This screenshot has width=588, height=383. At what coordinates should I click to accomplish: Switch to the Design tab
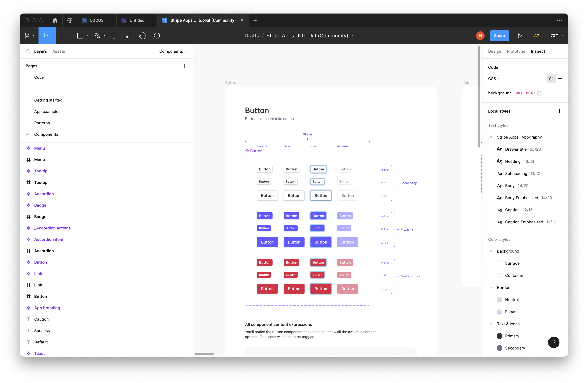point(494,51)
